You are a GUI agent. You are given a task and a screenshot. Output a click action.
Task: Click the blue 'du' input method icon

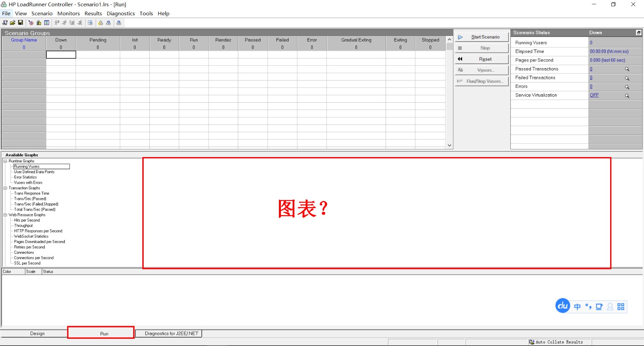click(563, 306)
